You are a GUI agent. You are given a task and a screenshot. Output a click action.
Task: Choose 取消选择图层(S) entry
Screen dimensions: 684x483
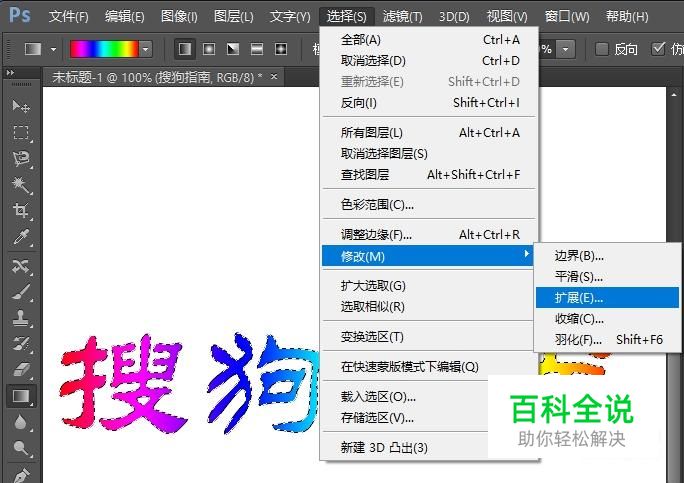[x=429, y=153]
